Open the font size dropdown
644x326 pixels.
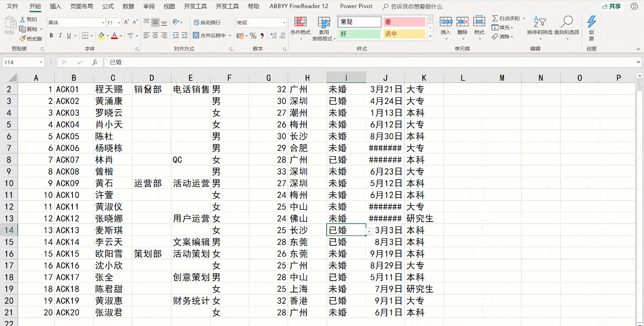(x=119, y=22)
